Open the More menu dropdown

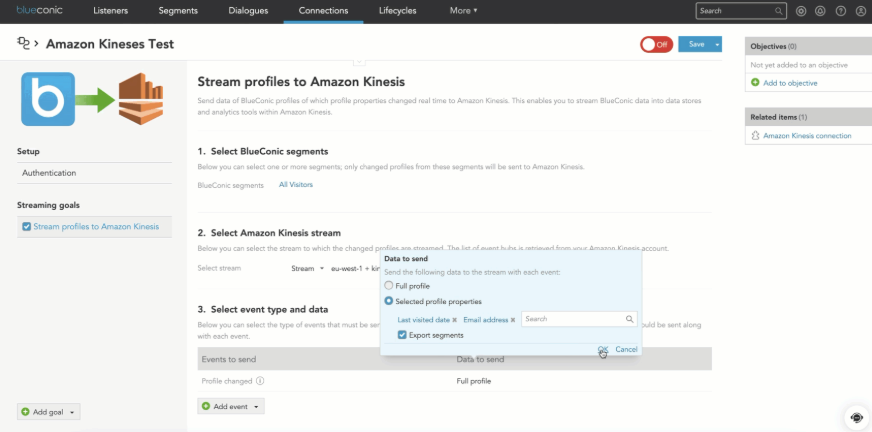pyautogui.click(x=463, y=11)
